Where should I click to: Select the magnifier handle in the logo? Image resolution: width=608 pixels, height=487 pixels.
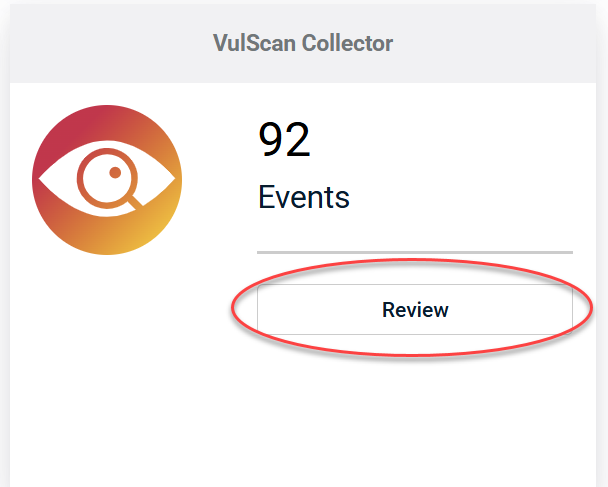click(136, 203)
